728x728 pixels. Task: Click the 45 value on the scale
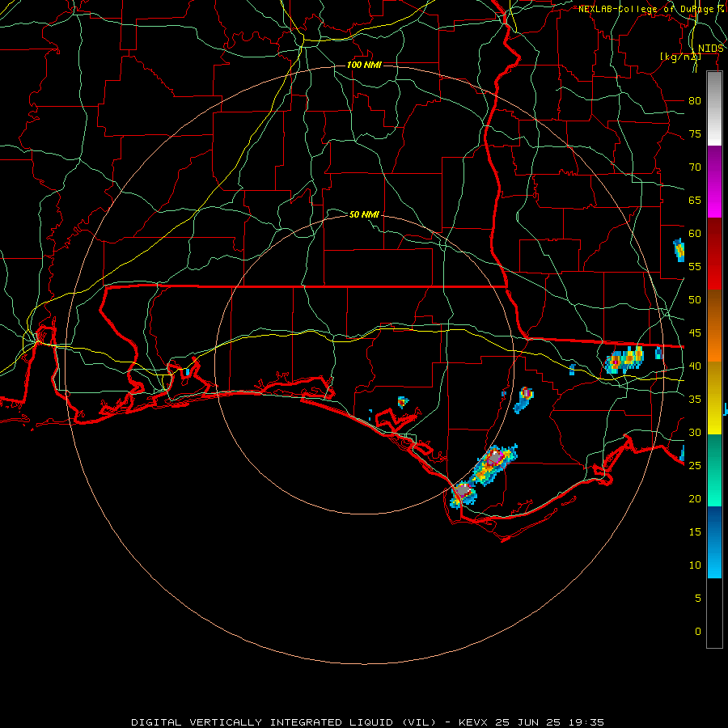695,333
